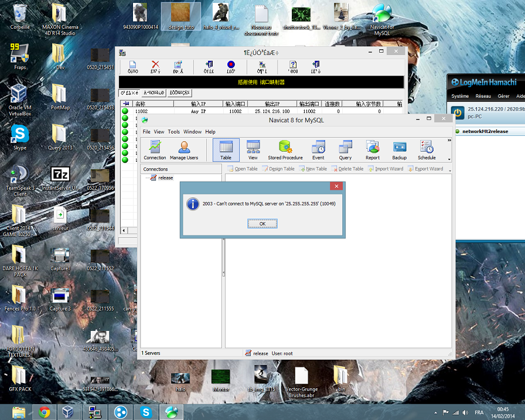Open the Report toolbar button
Image resolution: width=525 pixels, height=420 pixels.
pyautogui.click(x=372, y=150)
